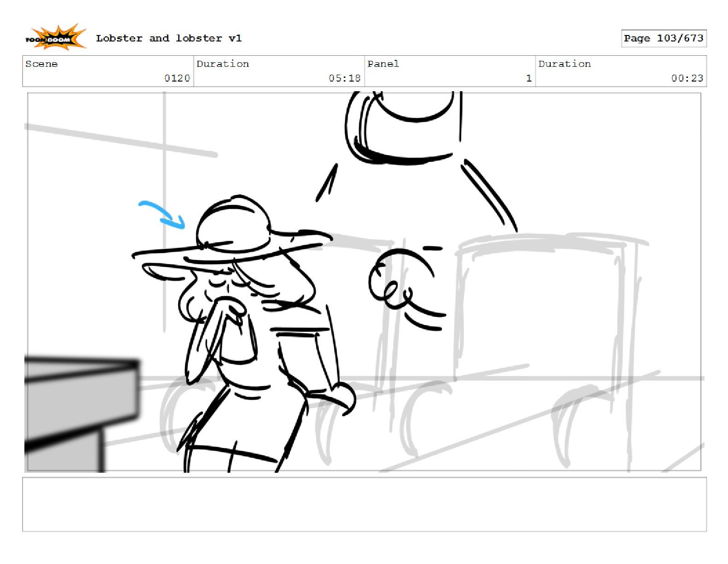The width and height of the screenshot is (728, 564).
Task: Click the storyboard panel drawing
Action: click(364, 282)
